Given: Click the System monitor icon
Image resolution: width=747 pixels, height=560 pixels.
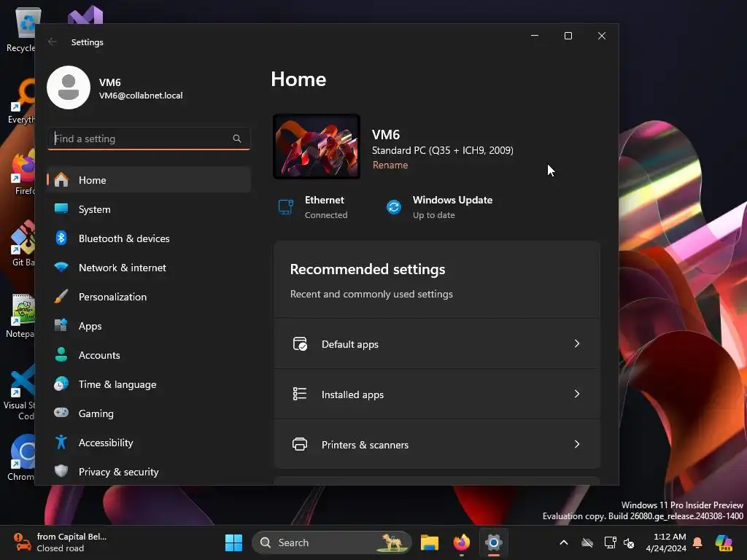Looking at the screenshot, I should coord(61,209).
